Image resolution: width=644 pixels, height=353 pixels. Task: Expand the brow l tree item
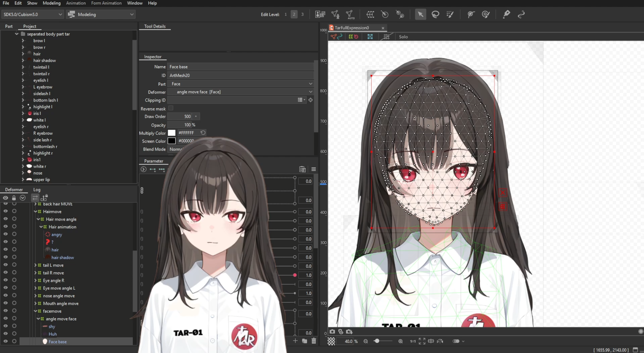pyautogui.click(x=23, y=41)
